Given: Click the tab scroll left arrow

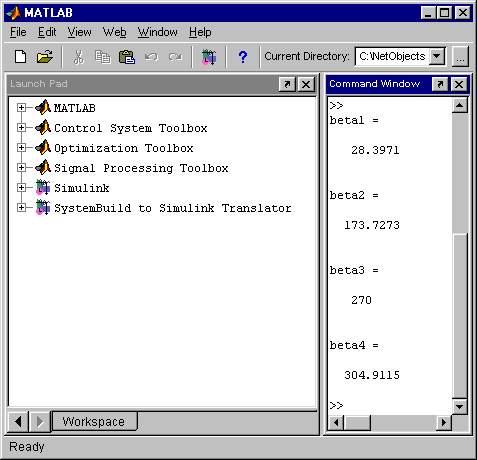Looking at the screenshot, I should pyautogui.click(x=18, y=422).
